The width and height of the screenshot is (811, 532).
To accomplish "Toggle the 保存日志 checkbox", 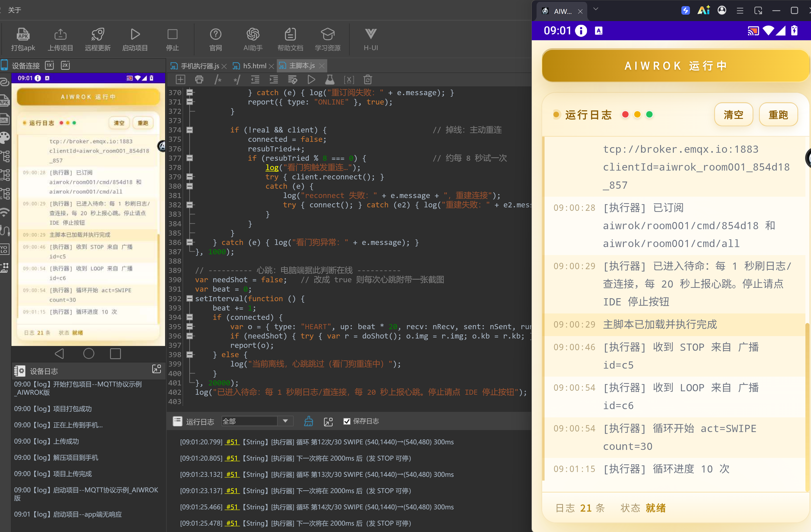I will pos(346,421).
